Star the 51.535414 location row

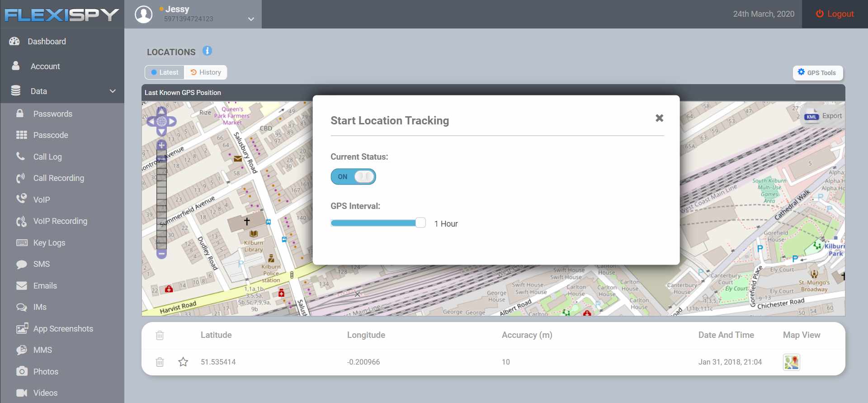(x=183, y=362)
